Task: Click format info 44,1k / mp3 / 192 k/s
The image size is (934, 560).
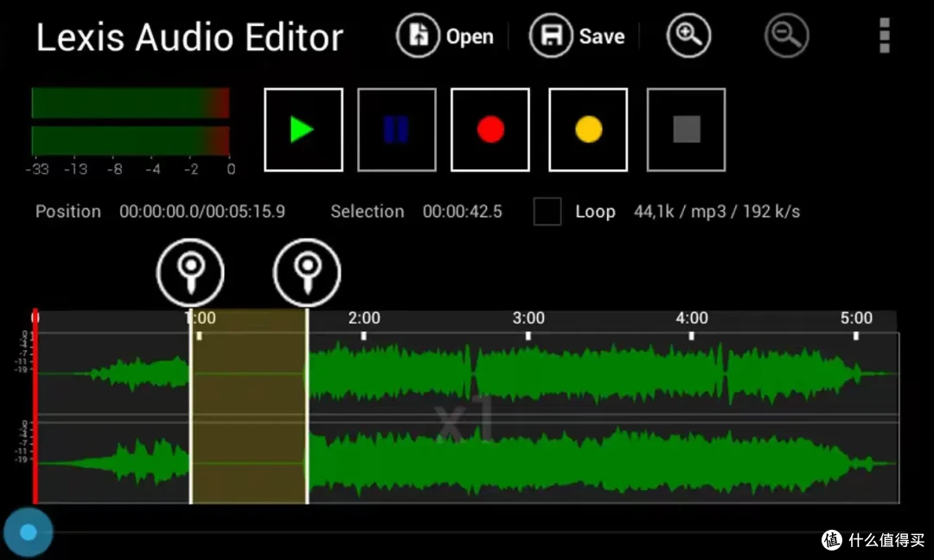Action: coord(717,211)
